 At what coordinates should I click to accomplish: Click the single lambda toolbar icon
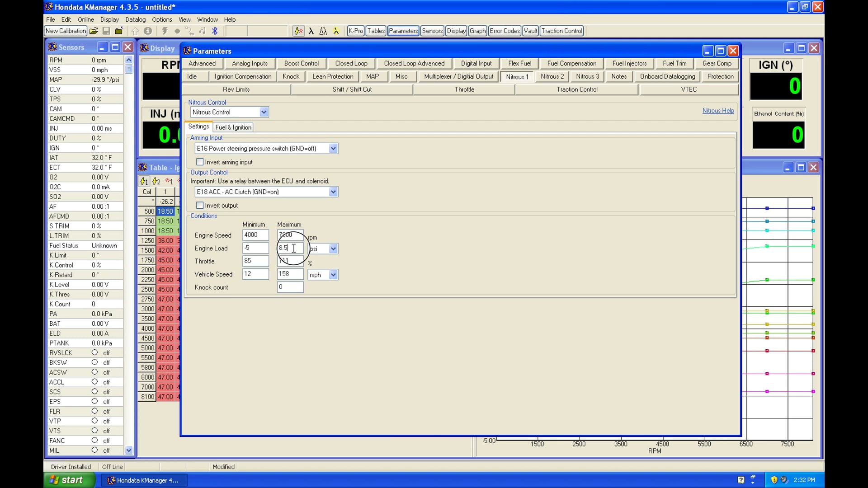click(311, 31)
